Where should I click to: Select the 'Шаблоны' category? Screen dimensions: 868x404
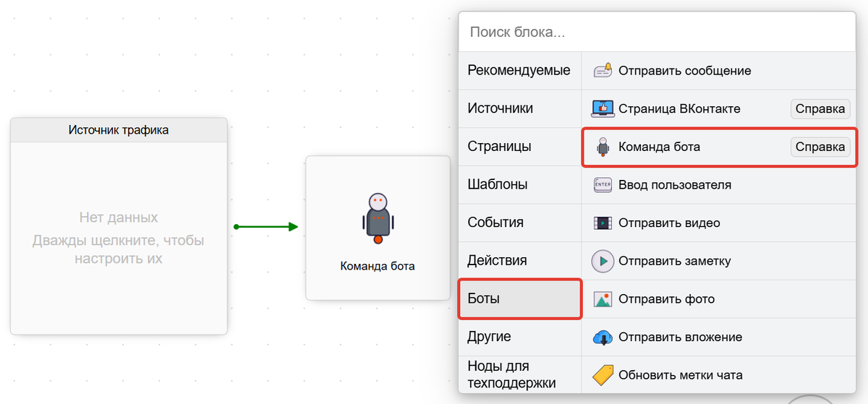click(x=520, y=184)
